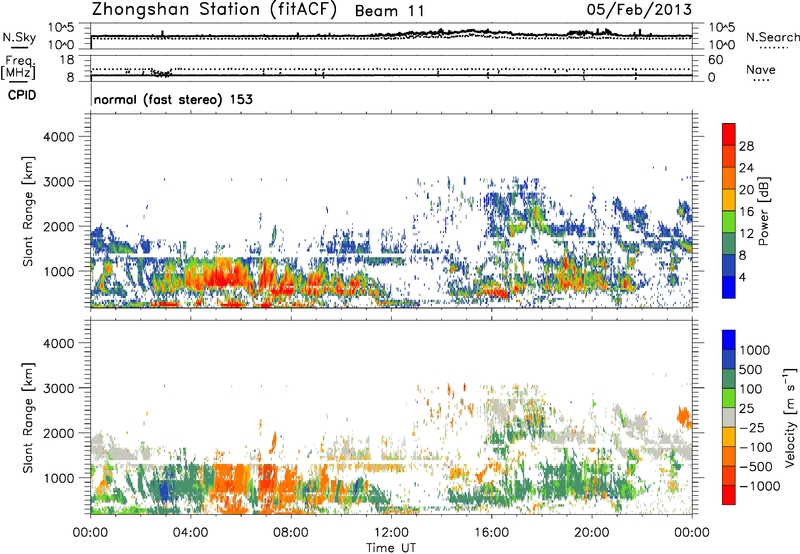
Task: Select the 'CPID' label
Action: tap(22, 95)
